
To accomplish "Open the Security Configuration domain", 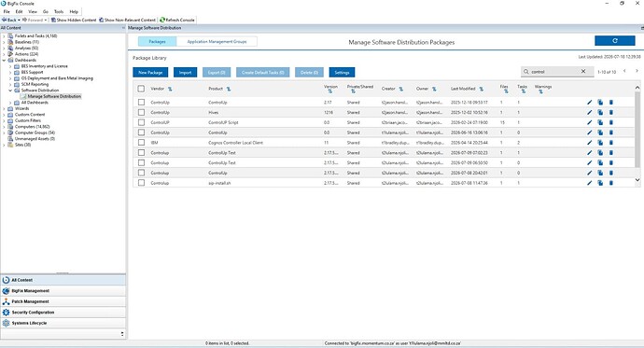I will (x=63, y=313).
